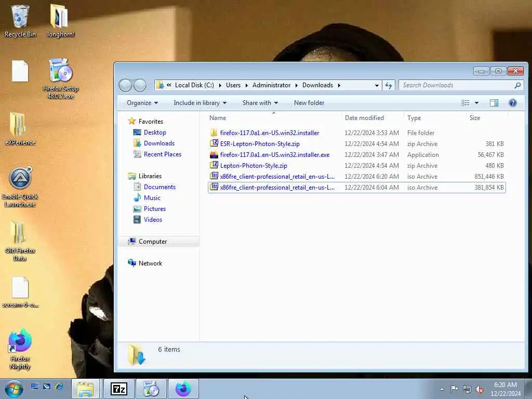Click the installer setup taskbar button

(x=151, y=389)
